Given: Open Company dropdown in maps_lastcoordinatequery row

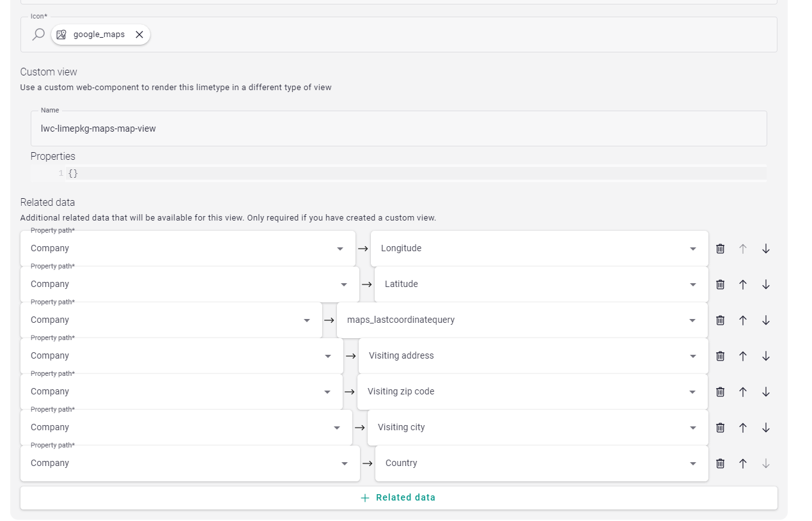Looking at the screenshot, I should pos(171,320).
